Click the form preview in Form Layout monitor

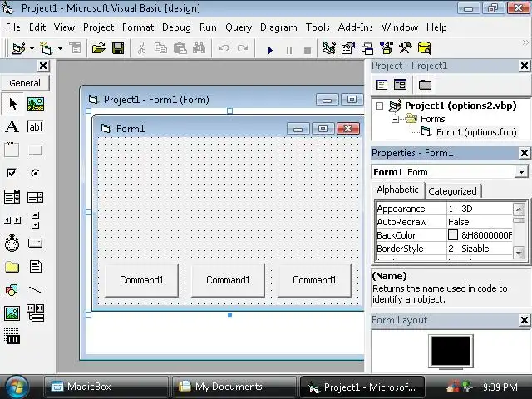tap(451, 350)
